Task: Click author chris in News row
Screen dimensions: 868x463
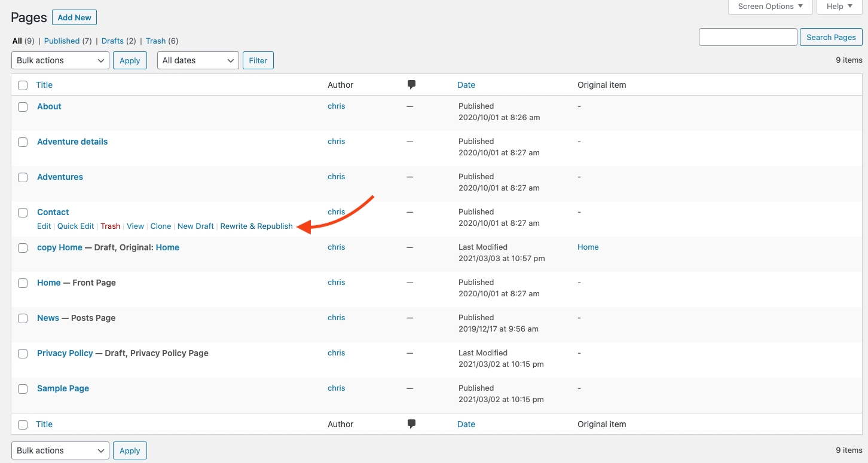Action: [x=337, y=317]
